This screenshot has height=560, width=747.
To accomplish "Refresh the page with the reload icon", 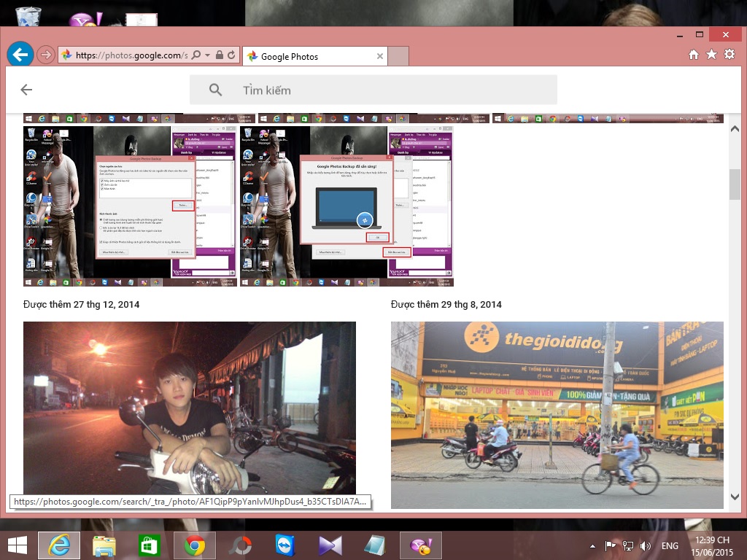I will tap(231, 55).
